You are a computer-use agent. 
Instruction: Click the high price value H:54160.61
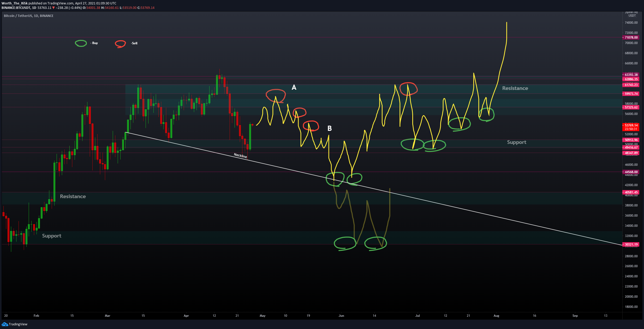(x=110, y=8)
